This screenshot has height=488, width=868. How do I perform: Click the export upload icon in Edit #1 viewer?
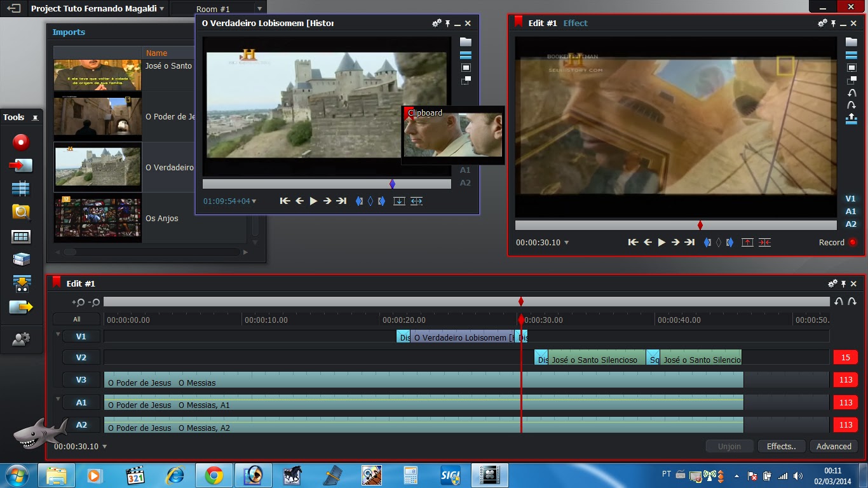point(851,119)
